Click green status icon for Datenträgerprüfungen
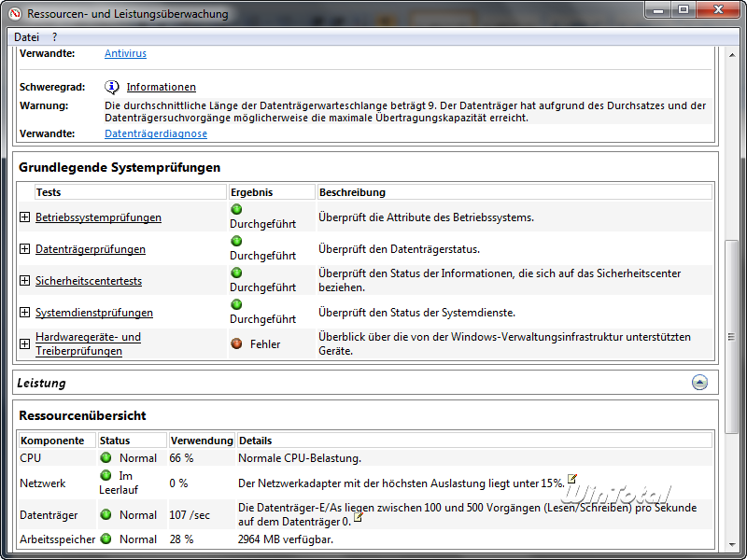The image size is (747, 560). (x=236, y=241)
